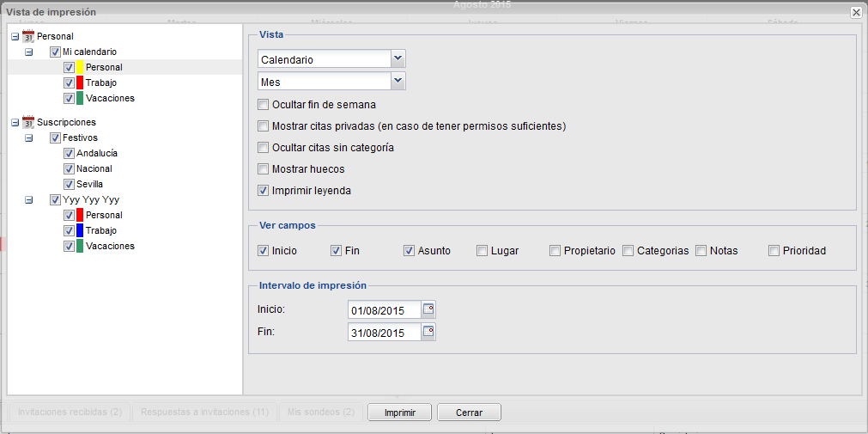Open Invitaciones recibidas (2) tab
This screenshot has height=434, width=868.
pyautogui.click(x=70, y=413)
